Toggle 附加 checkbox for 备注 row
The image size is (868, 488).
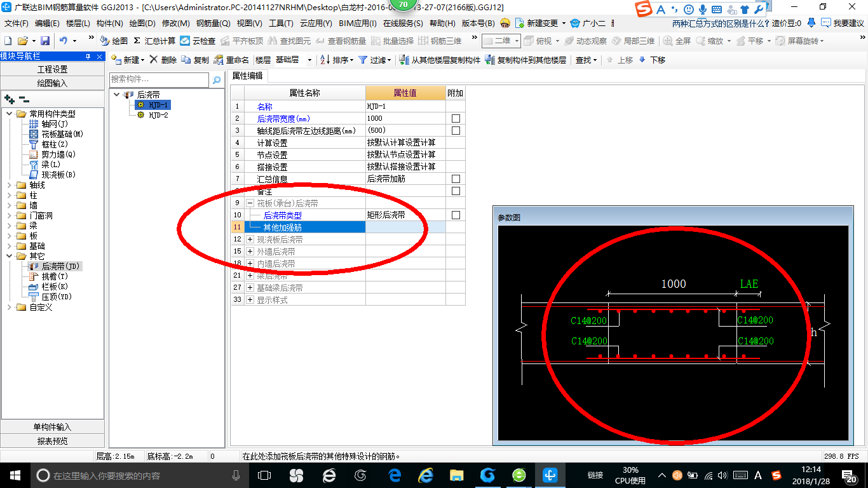tap(456, 191)
